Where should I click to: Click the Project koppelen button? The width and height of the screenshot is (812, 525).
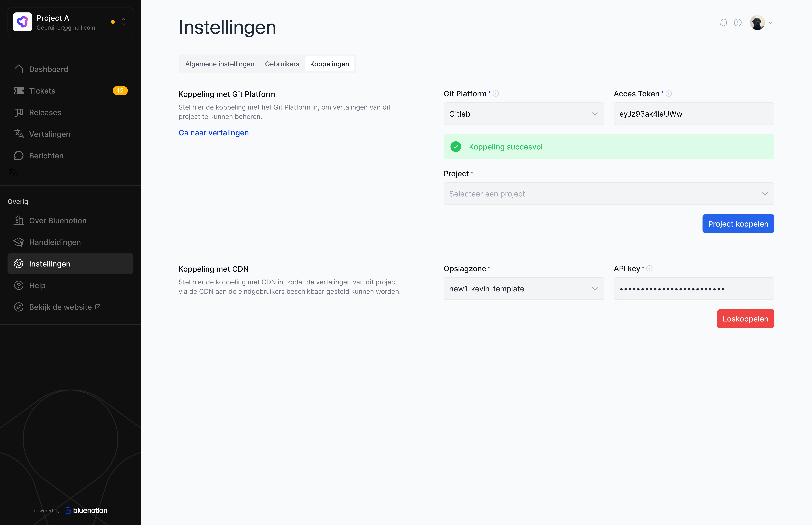click(x=738, y=224)
